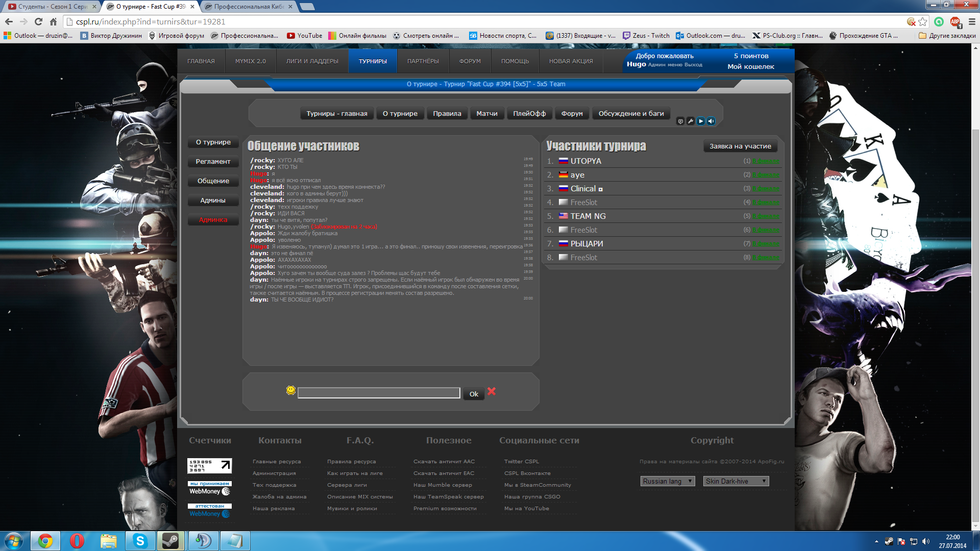Click the chat message input field
This screenshot has height=551, width=980.
click(x=379, y=393)
